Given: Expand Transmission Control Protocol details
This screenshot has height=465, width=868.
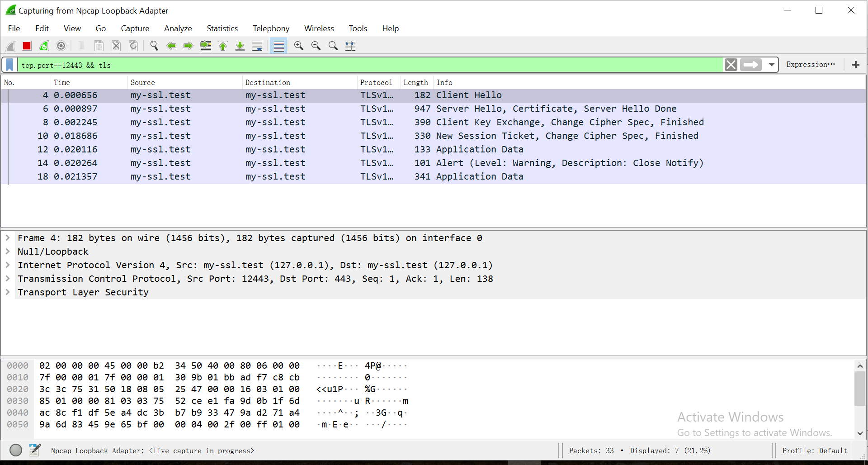Looking at the screenshot, I should click(x=8, y=278).
